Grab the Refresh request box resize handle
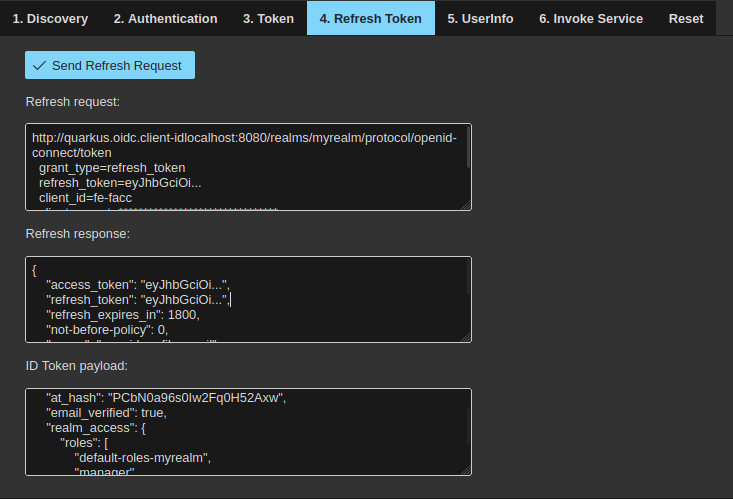Image resolution: width=733 pixels, height=499 pixels. click(x=465, y=204)
